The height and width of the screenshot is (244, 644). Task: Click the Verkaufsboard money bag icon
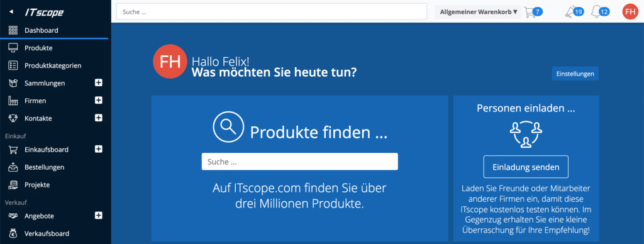pos(13,234)
